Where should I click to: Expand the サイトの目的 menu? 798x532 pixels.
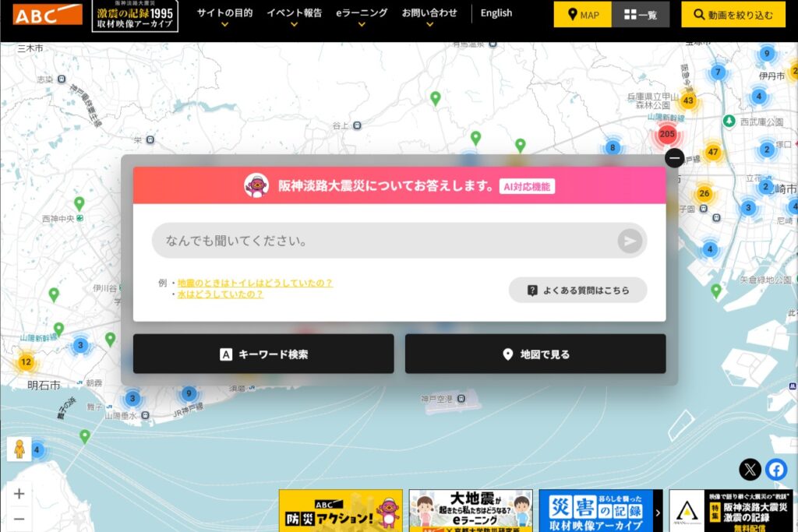[224, 16]
